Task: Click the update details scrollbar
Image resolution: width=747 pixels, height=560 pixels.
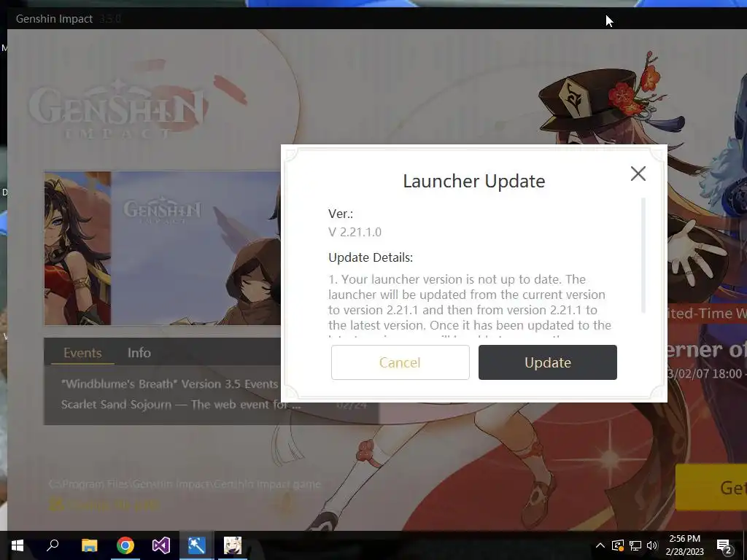Action: (x=643, y=255)
